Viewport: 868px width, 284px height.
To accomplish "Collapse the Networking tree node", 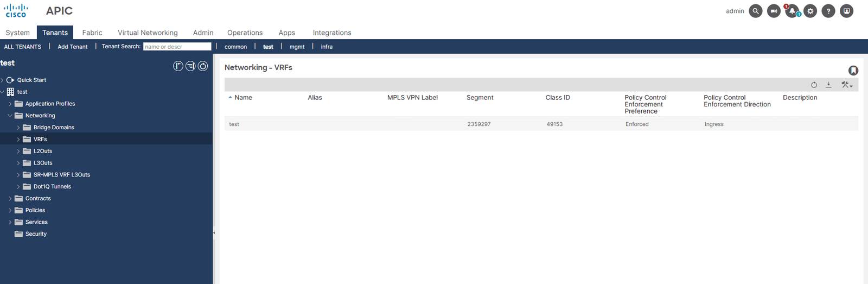I will tap(10, 116).
